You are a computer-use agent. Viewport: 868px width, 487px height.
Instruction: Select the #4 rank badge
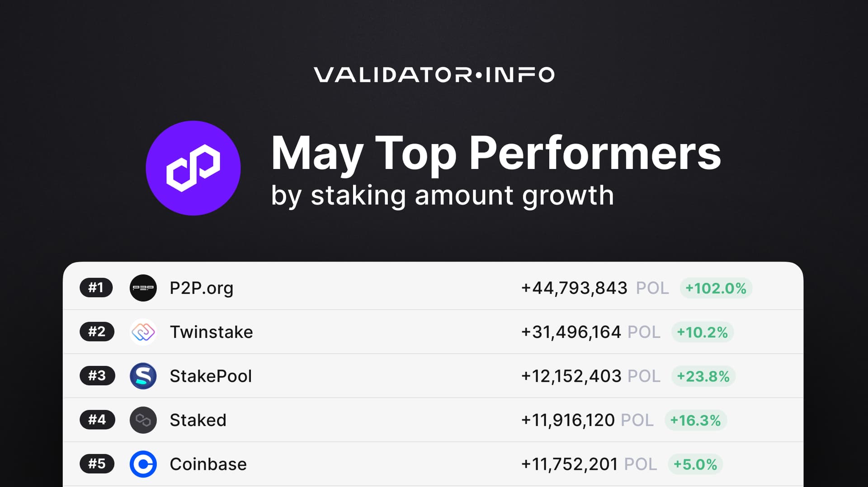[x=97, y=420]
